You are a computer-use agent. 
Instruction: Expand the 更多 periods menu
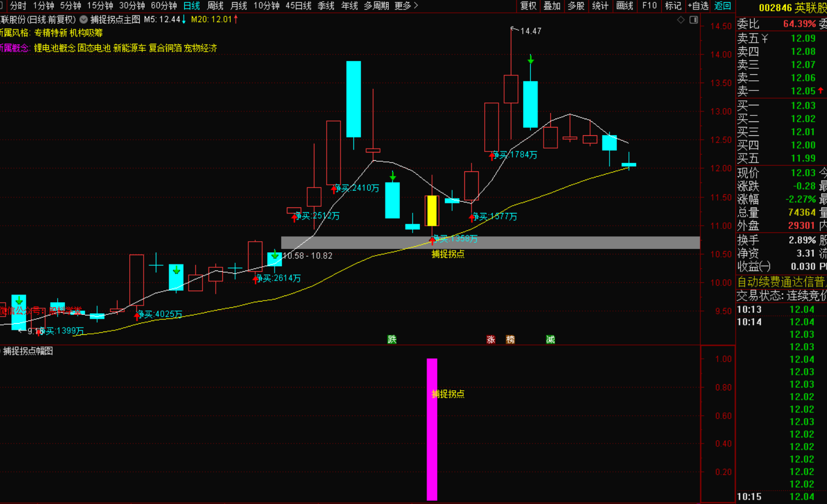407,6
